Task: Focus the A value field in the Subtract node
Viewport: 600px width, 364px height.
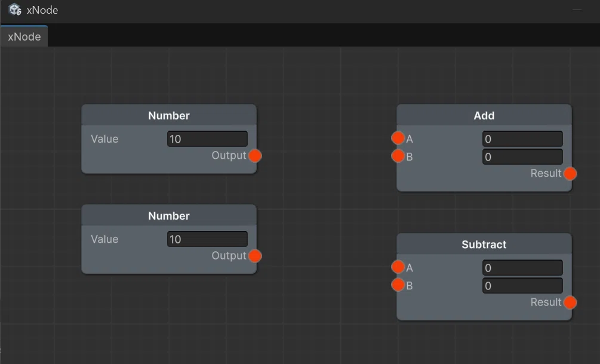Action: pos(523,268)
